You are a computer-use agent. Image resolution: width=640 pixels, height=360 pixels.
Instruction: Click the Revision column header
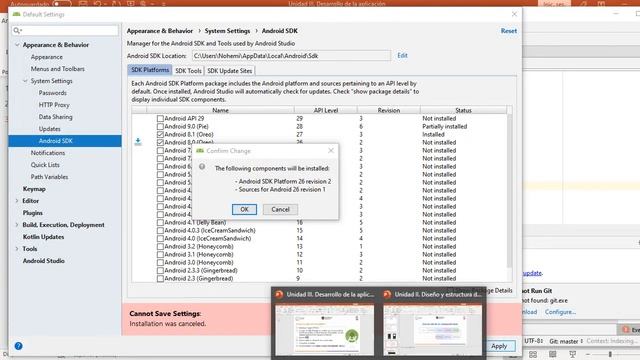click(x=389, y=110)
